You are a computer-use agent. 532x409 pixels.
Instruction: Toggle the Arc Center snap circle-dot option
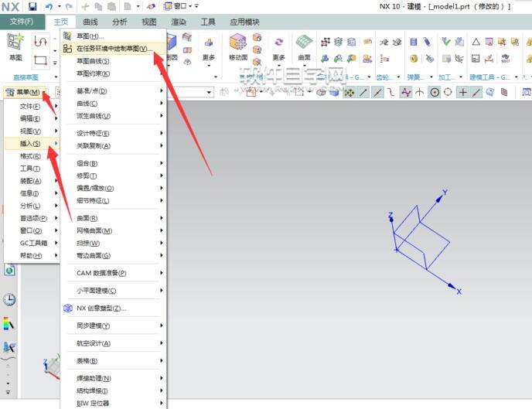click(435, 92)
